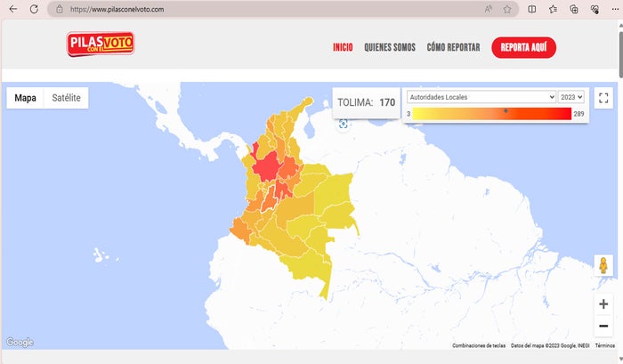The image size is (623, 364).
Task: Click the browser back arrow
Action: (x=12, y=9)
